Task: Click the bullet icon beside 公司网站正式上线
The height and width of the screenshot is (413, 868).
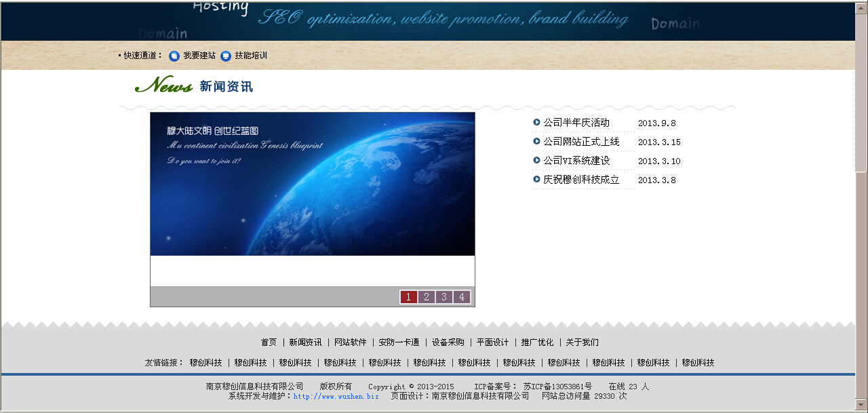Action: (x=537, y=142)
